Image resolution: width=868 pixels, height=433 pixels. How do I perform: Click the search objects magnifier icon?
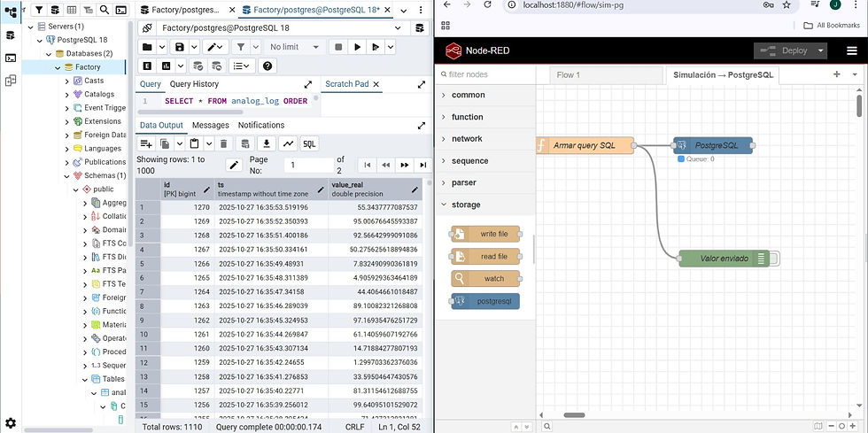[x=105, y=10]
